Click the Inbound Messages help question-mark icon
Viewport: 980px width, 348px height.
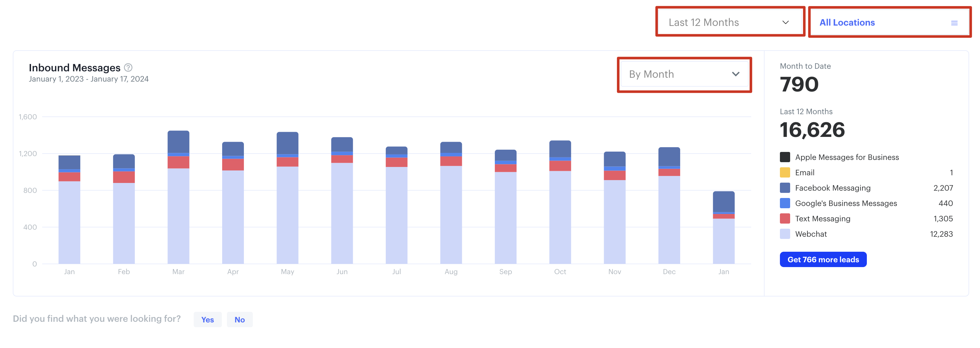128,68
